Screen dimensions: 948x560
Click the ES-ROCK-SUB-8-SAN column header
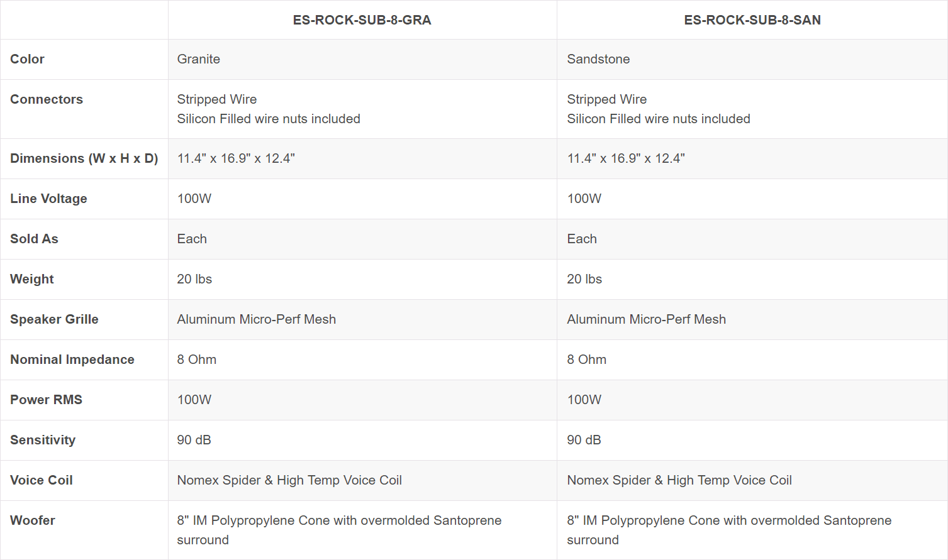pos(752,20)
